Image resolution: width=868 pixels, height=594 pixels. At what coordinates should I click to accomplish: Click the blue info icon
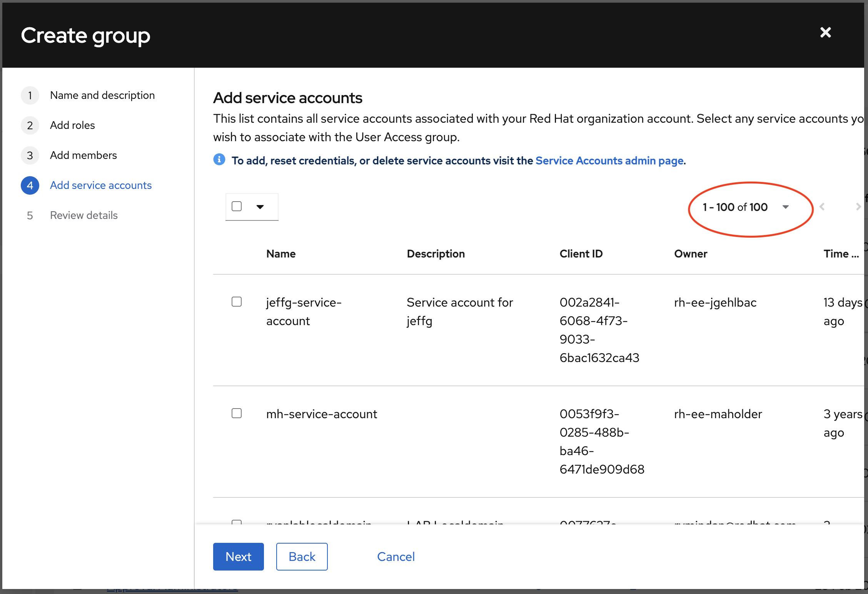pos(219,159)
